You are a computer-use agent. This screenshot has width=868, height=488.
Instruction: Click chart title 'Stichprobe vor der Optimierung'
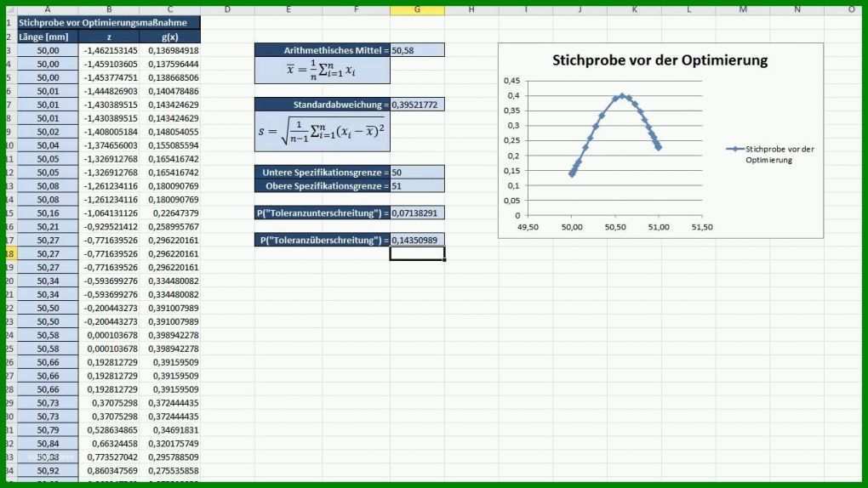[660, 60]
